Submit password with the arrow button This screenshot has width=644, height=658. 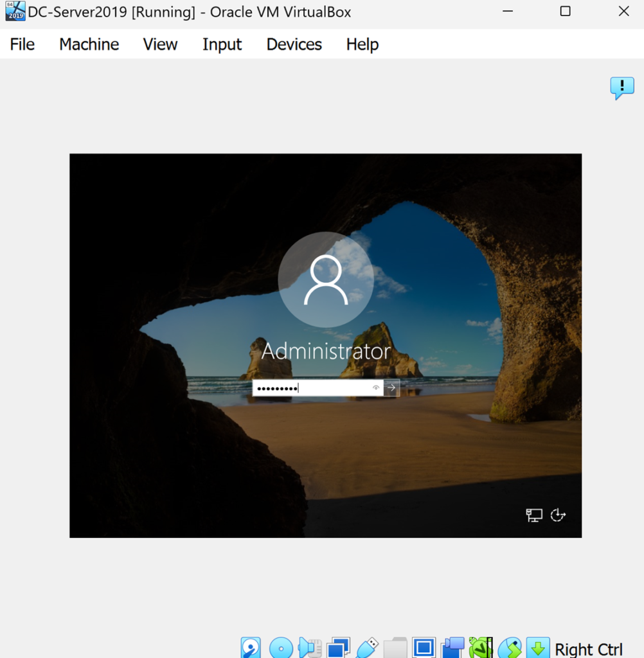click(391, 388)
